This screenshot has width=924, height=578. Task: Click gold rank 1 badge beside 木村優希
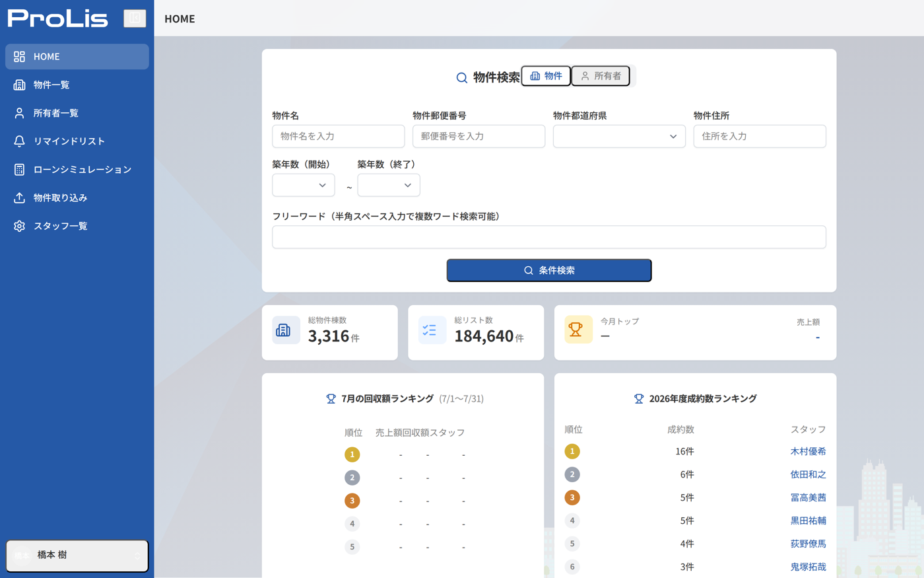[x=572, y=451]
